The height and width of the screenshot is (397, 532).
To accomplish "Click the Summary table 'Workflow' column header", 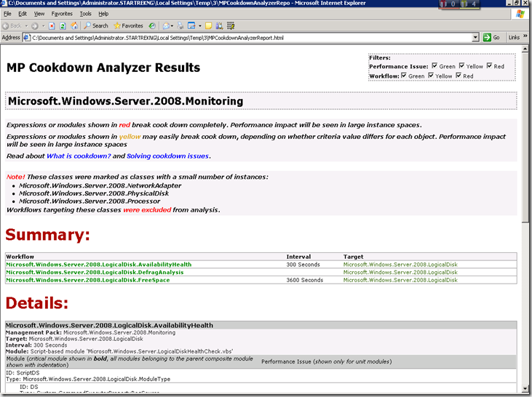I will (x=20, y=257).
